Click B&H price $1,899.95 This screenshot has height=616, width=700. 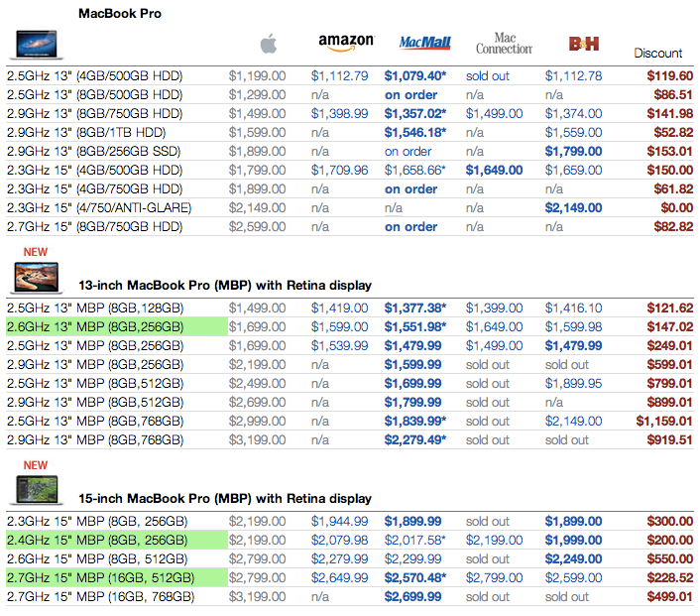pos(573,384)
